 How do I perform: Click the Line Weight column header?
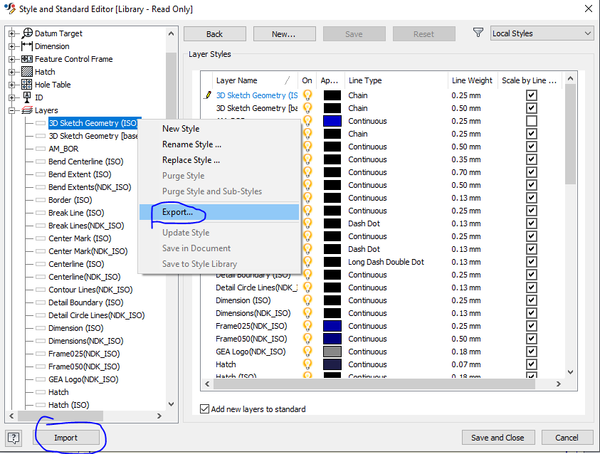(x=472, y=80)
